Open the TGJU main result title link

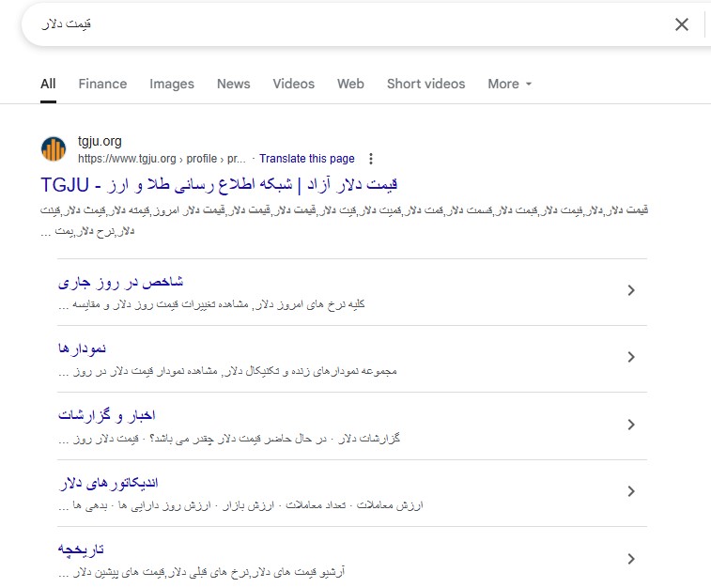[x=220, y=184]
